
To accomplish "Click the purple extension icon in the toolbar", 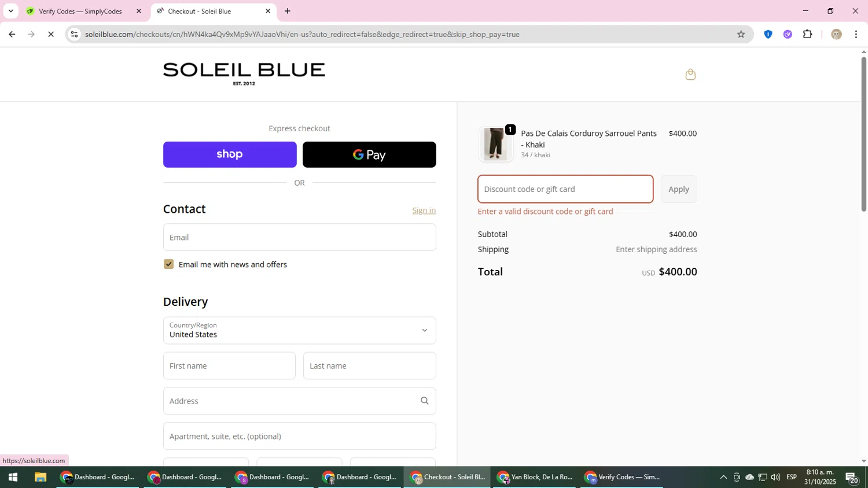I will 788,34.
